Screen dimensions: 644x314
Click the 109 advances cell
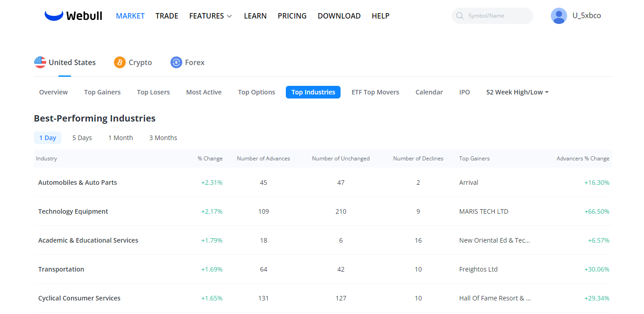[x=264, y=211]
